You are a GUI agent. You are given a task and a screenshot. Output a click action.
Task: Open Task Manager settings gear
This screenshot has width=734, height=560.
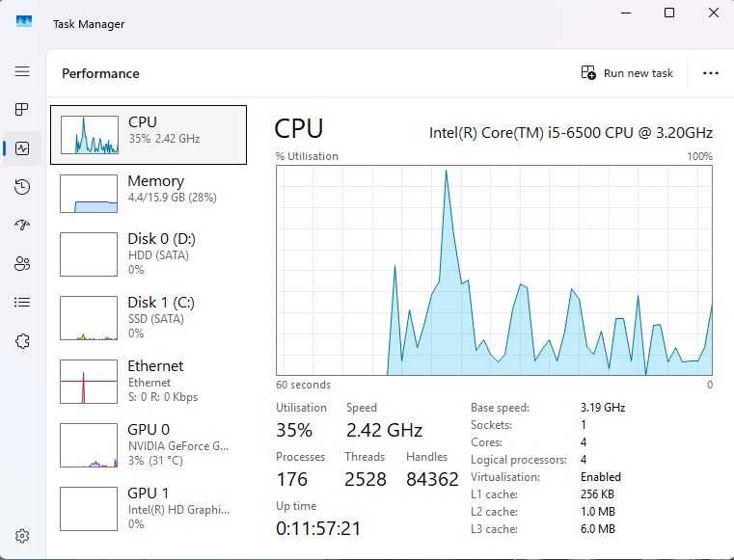tap(22, 536)
